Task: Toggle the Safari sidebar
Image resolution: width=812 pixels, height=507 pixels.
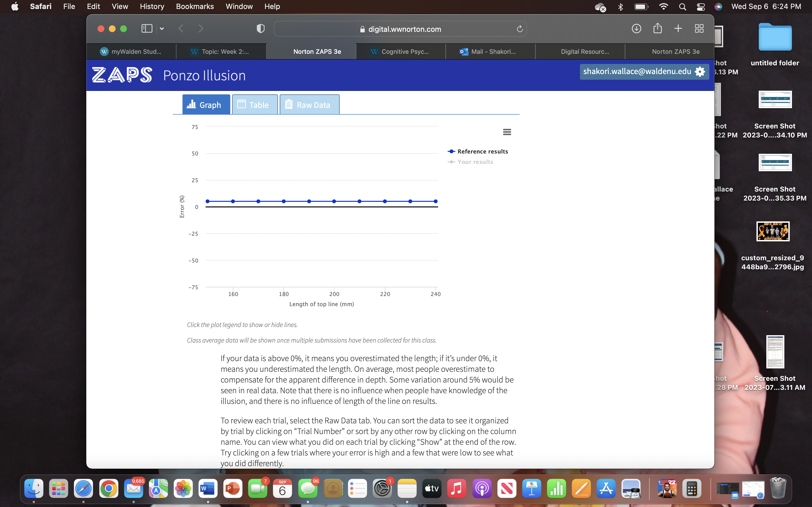Action: coord(147,28)
